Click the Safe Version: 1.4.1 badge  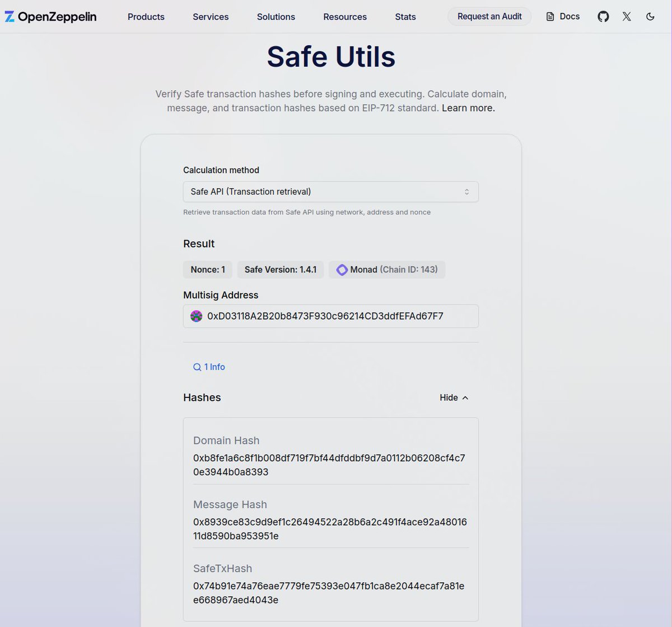[x=281, y=270]
